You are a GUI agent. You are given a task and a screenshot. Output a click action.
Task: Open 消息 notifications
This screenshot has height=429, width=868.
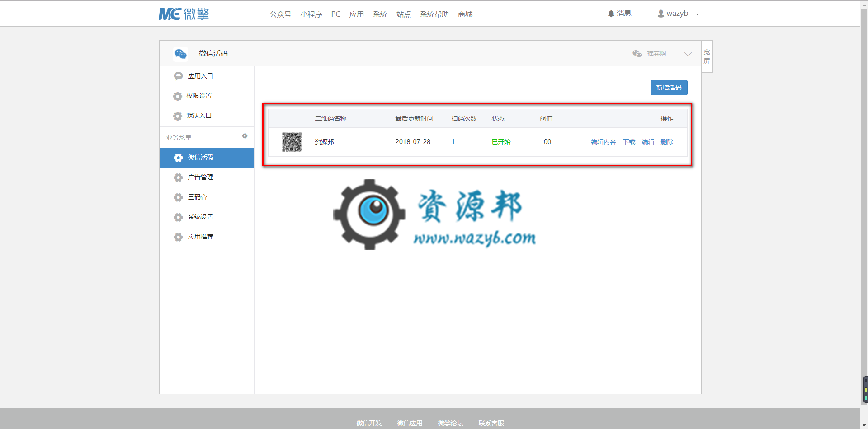[624, 14]
